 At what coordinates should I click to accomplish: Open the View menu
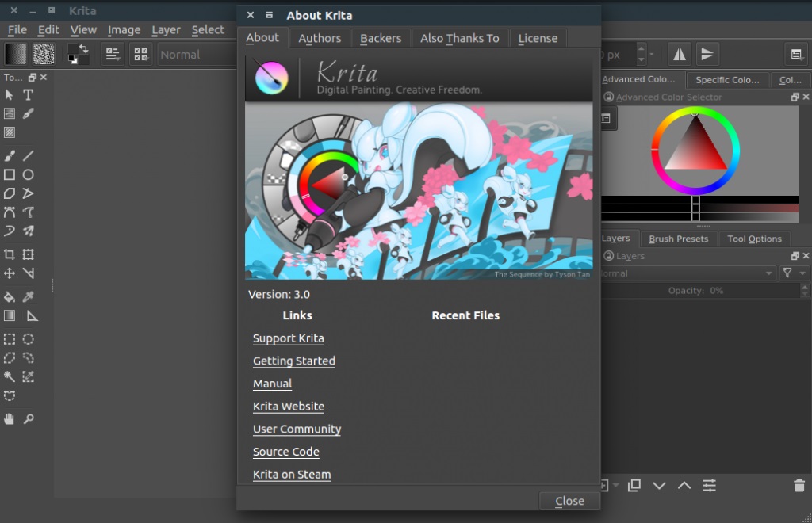(83, 30)
